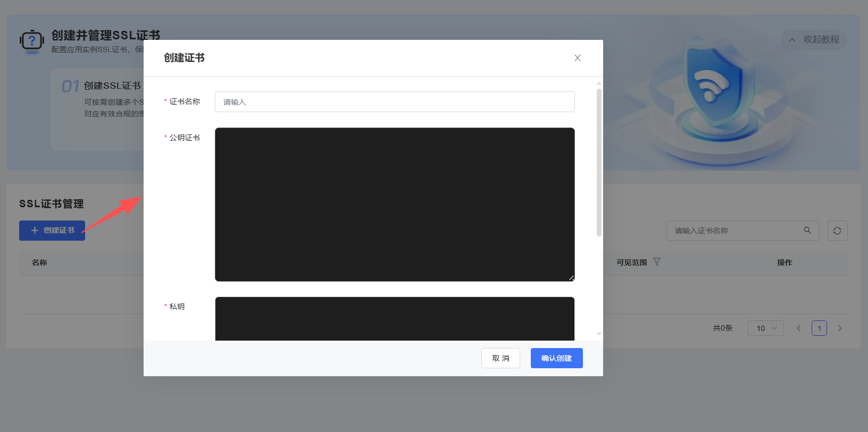The image size is (868, 432).
Task: Click the dialog scrollbar's up arrow
Action: [x=599, y=83]
